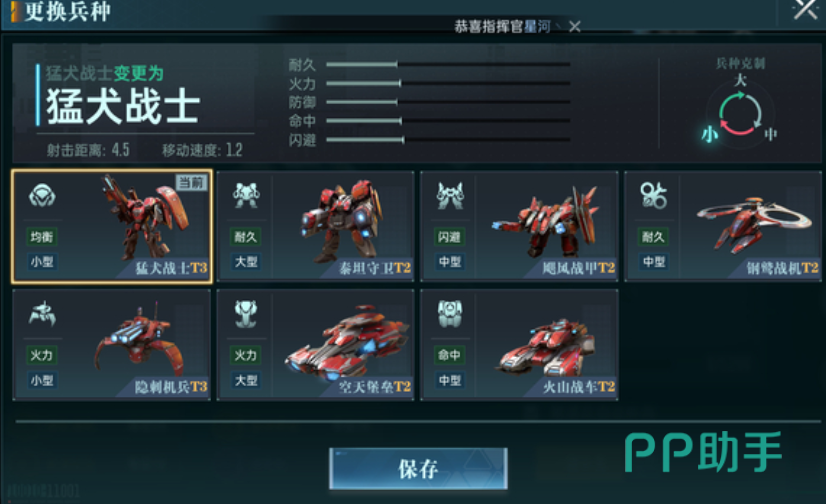
Task: Click the 隐刺机兵 spider class icon
Action: 42,314
